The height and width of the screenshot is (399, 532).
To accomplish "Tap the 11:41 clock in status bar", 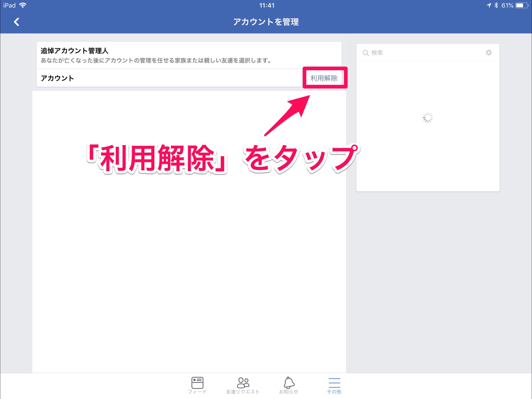I will click(x=267, y=5).
